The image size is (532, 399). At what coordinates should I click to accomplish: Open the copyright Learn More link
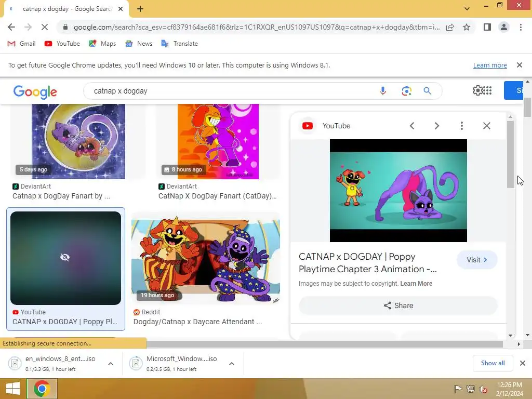416,284
